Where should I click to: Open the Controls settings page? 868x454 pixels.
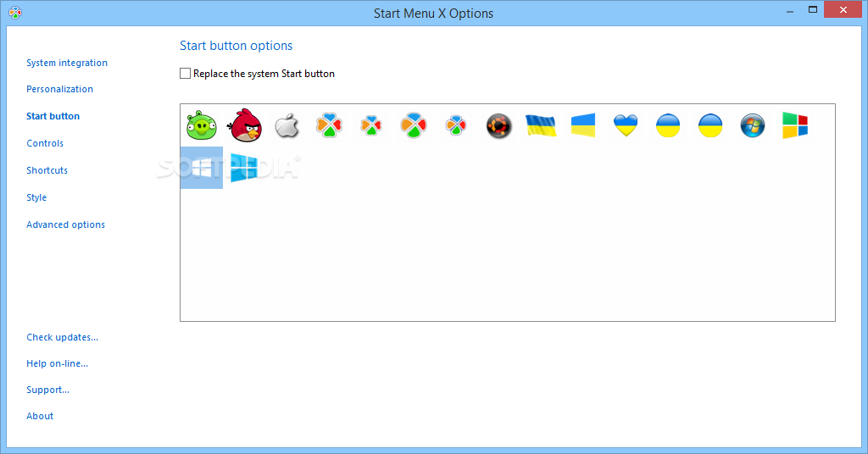[x=45, y=143]
